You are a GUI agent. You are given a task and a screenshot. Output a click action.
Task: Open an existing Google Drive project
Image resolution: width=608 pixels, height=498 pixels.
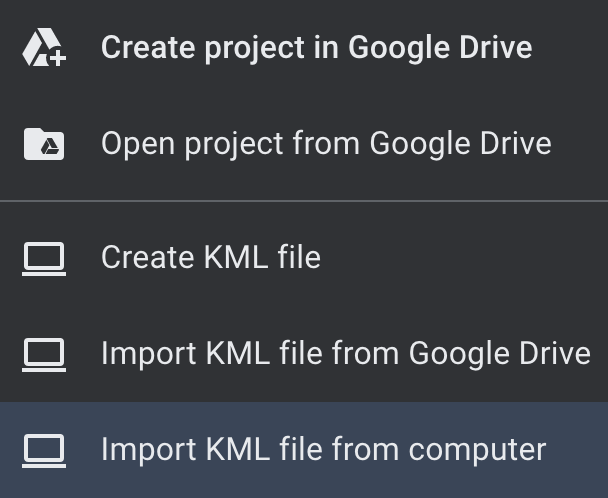click(x=304, y=144)
